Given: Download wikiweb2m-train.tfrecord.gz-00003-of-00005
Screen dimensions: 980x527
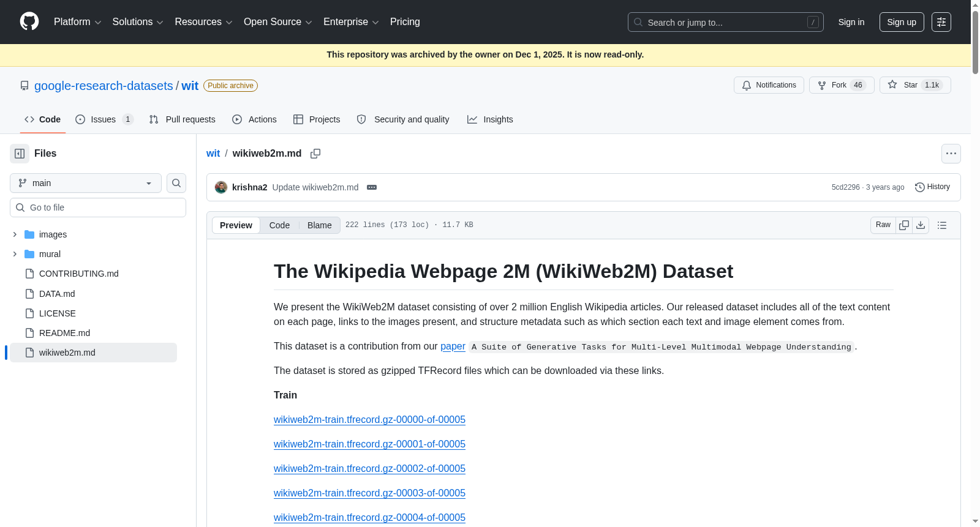Looking at the screenshot, I should tap(369, 493).
